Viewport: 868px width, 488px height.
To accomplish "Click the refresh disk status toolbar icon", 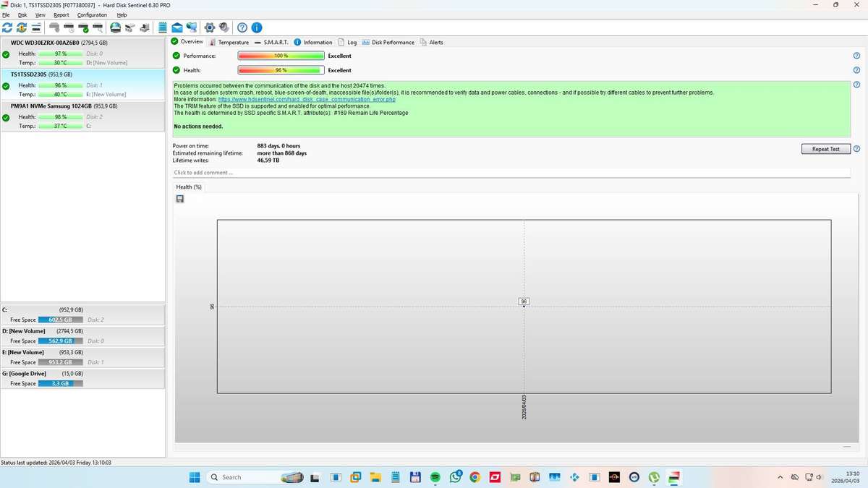I will tap(7, 27).
